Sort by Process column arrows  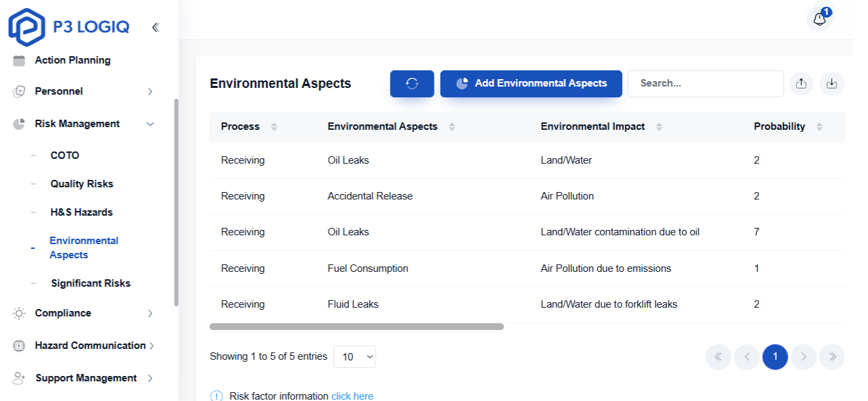[274, 126]
